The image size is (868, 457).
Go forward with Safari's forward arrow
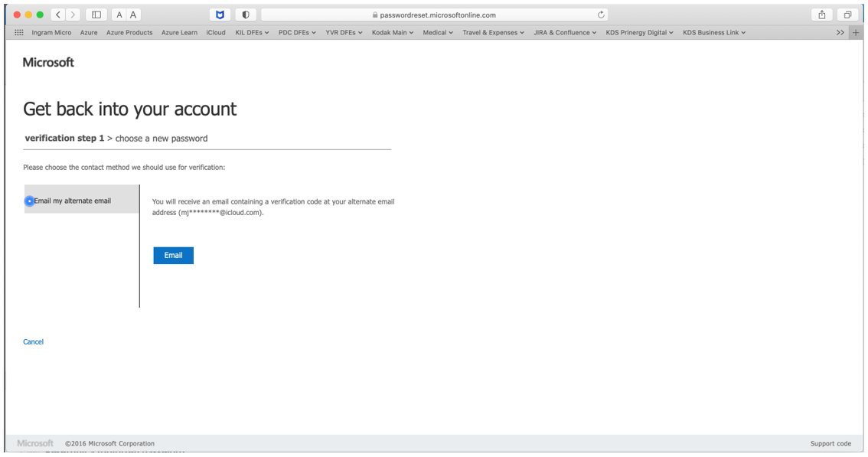[73, 15]
